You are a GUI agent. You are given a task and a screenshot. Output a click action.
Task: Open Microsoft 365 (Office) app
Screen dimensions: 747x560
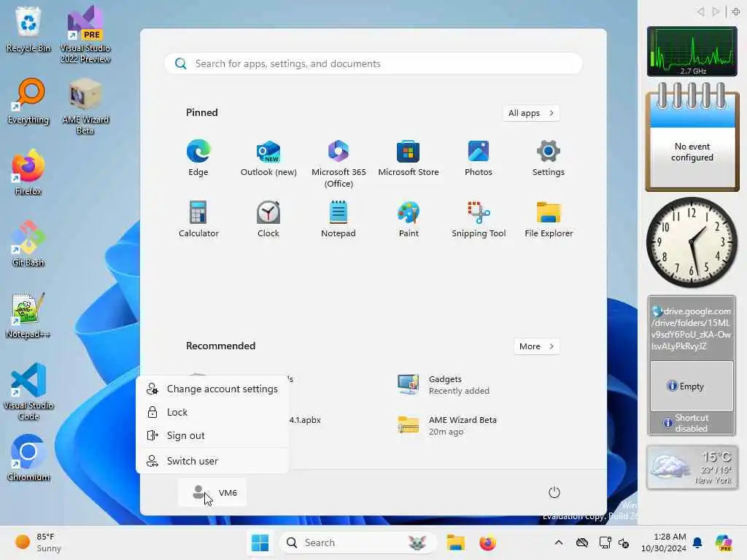[x=338, y=163]
